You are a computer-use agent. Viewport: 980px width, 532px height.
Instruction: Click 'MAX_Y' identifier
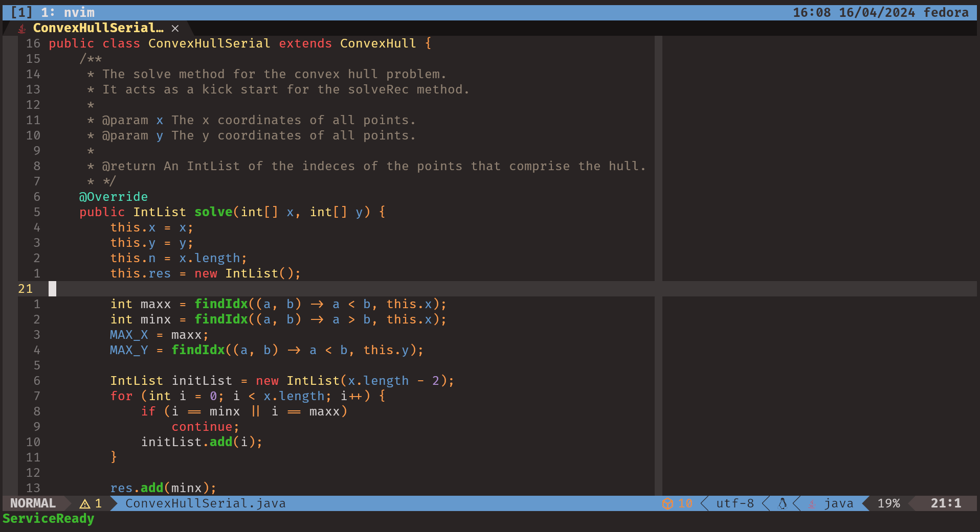(x=129, y=350)
